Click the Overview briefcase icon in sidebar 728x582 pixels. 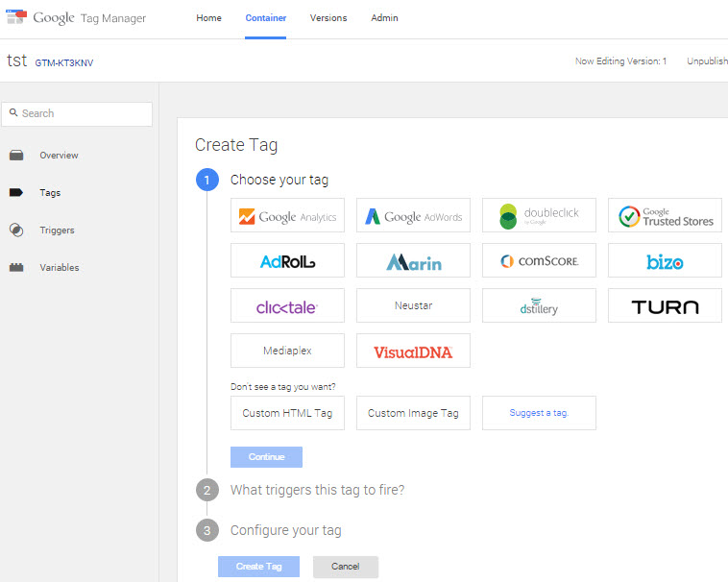click(16, 155)
